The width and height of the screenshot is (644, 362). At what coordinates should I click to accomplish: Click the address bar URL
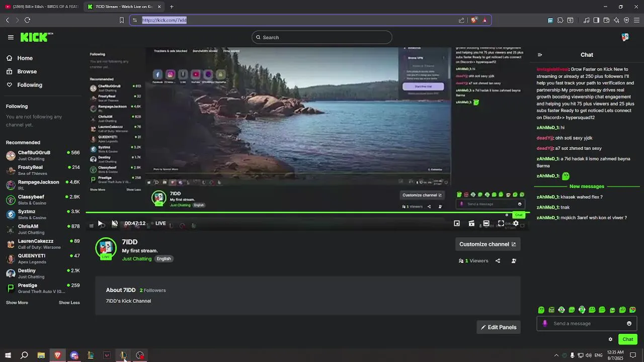pos(165,20)
